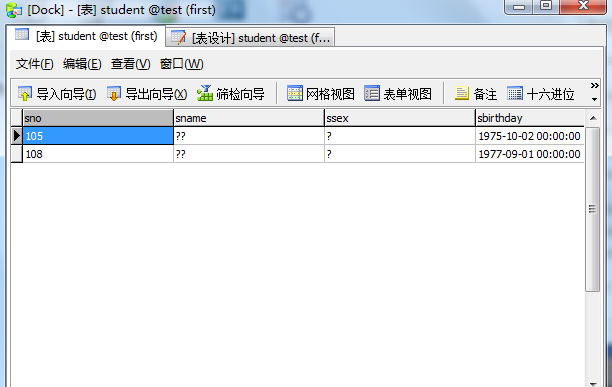Click the Navicat app icon in title bar
This screenshot has height=387, width=612.
(x=14, y=10)
